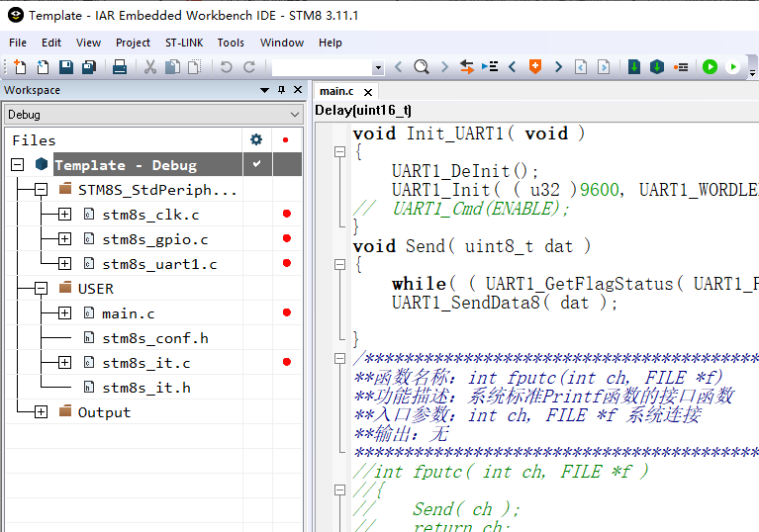Collapse the USER folder
Viewport: 759px width, 532px height.
(x=42, y=289)
